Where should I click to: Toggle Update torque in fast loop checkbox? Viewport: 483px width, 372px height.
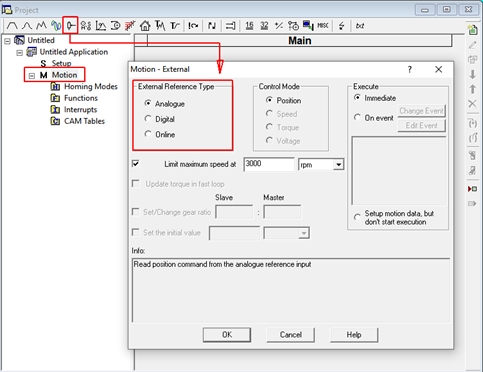(x=136, y=184)
